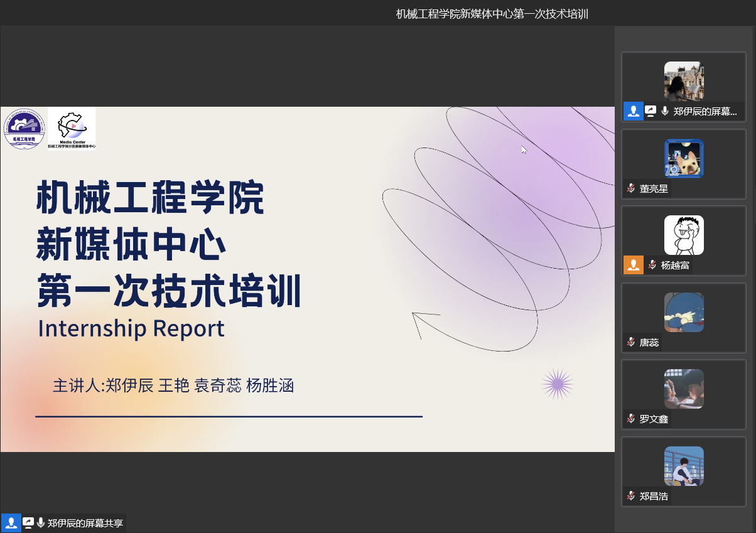This screenshot has height=533, width=756.
Task: Click screen-share icon on 郑伊辰's participant tile
Action: coord(651,111)
